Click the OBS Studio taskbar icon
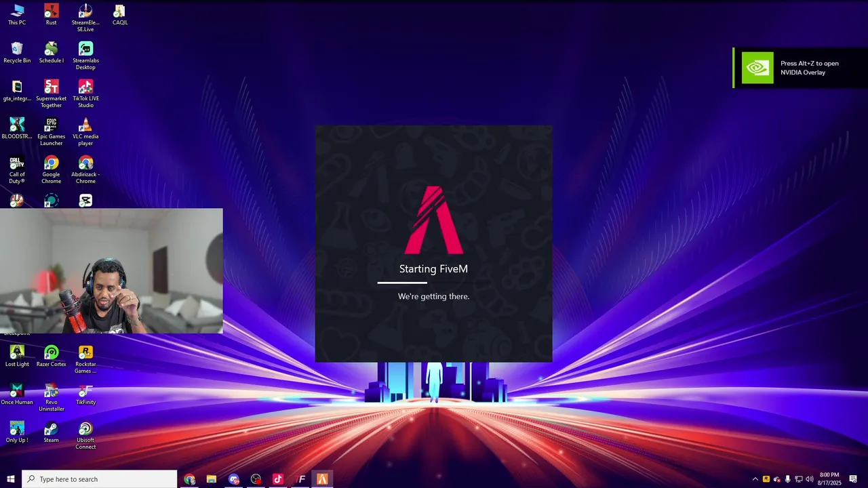The width and height of the screenshot is (868, 488). pos(256,479)
